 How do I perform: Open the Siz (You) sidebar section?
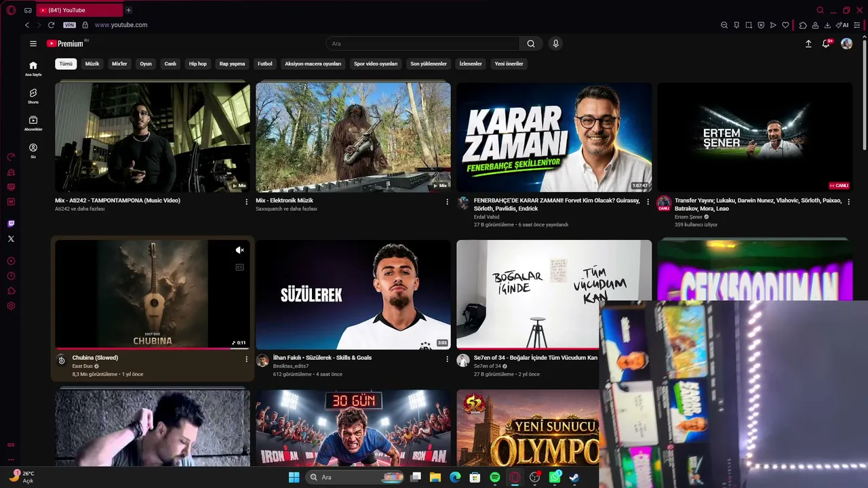(33, 150)
